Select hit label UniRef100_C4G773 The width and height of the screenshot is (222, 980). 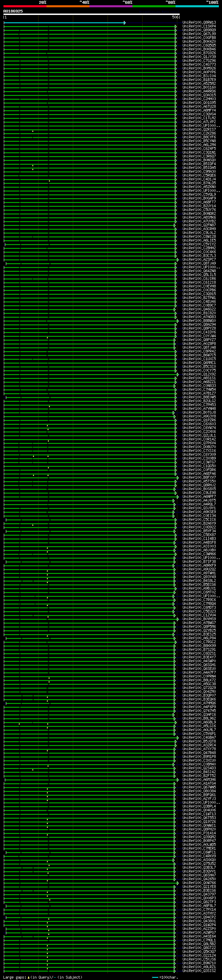[199, 64]
